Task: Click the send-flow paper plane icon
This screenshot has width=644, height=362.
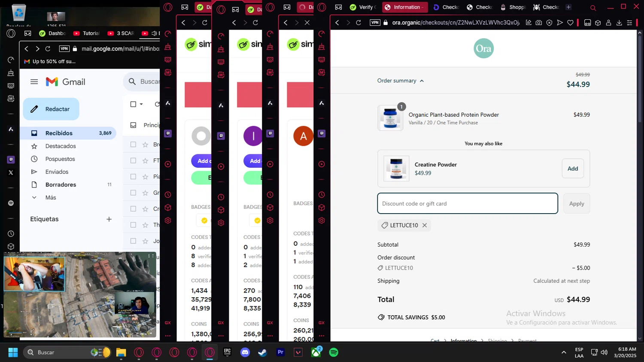Action: (560, 23)
